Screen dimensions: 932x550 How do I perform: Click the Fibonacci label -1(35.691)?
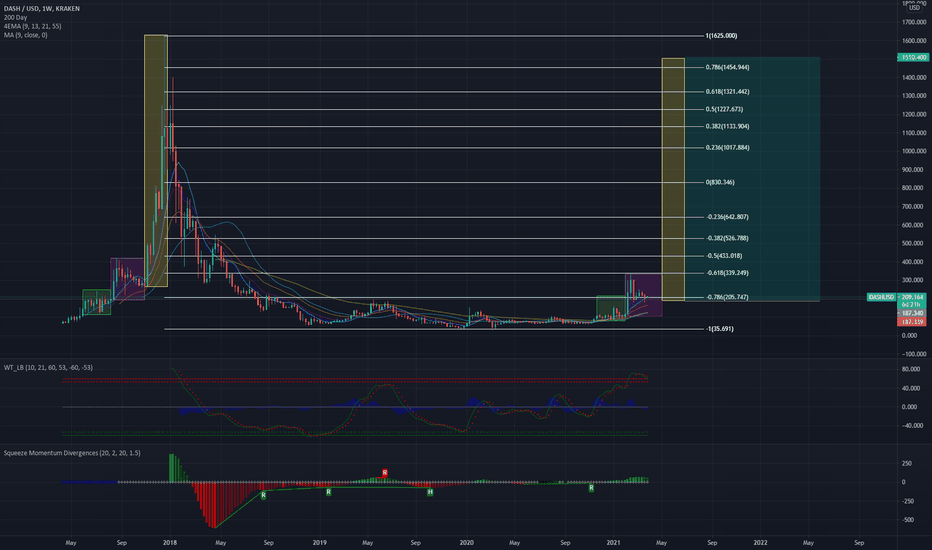(x=720, y=329)
